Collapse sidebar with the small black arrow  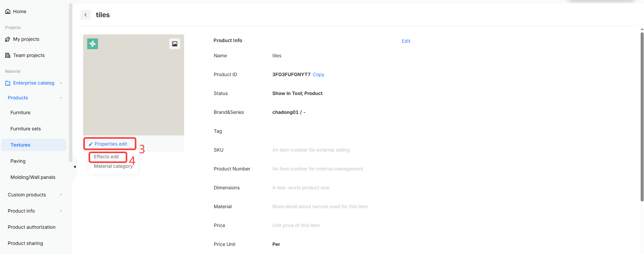[75, 167]
